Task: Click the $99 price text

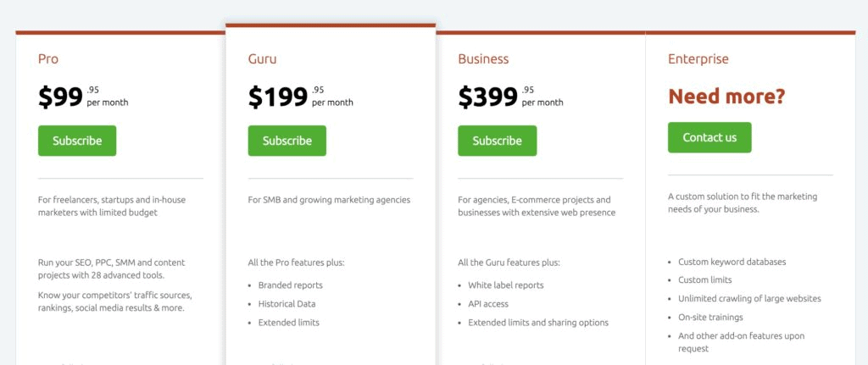Action: coord(60,97)
